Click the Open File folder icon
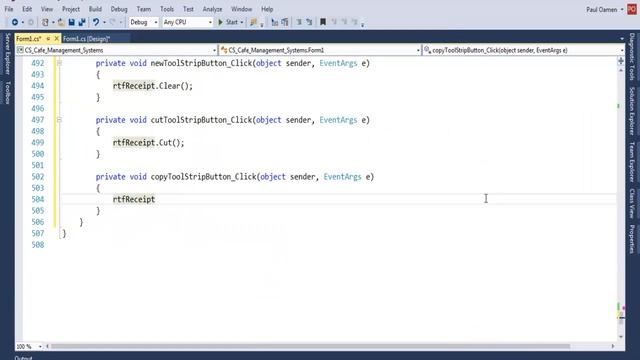 pyautogui.click(x=61, y=22)
